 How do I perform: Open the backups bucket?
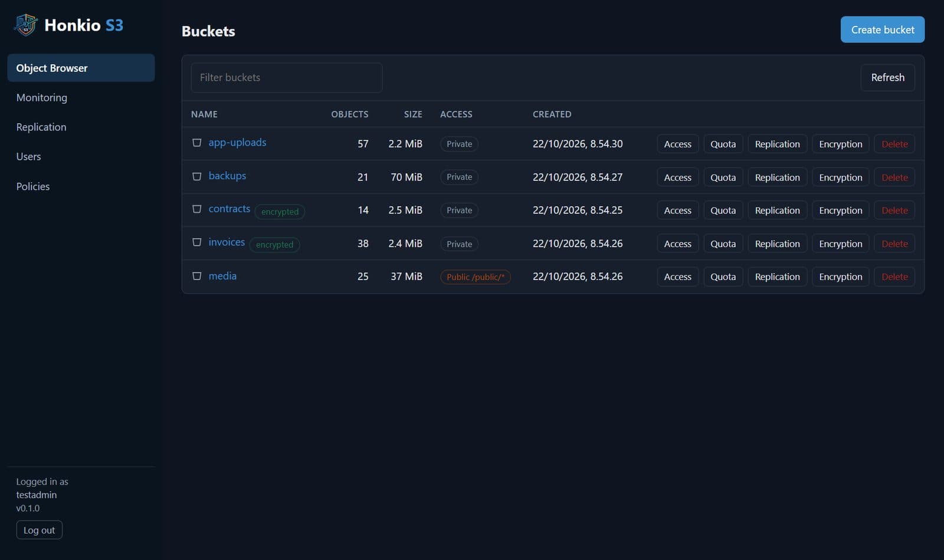point(227,176)
